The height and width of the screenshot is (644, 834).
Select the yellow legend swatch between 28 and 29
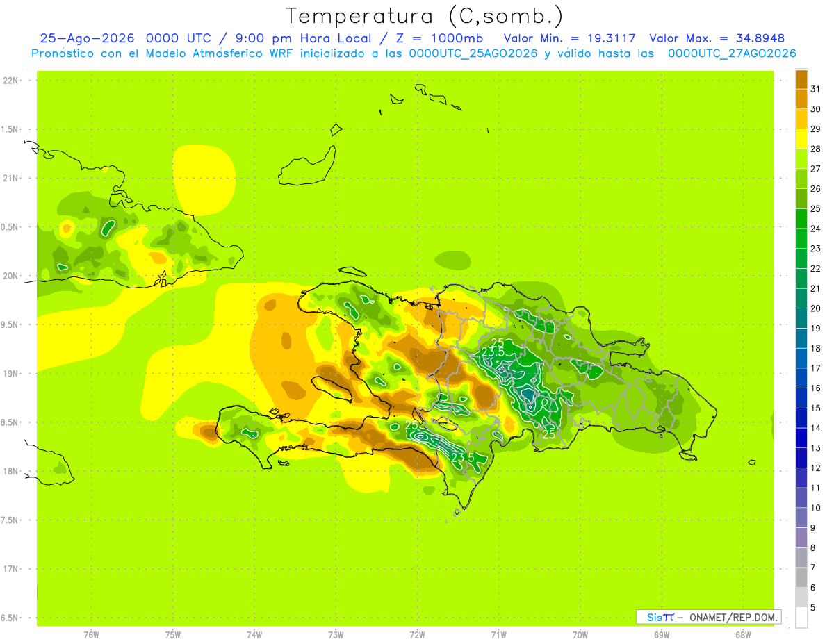801,140
